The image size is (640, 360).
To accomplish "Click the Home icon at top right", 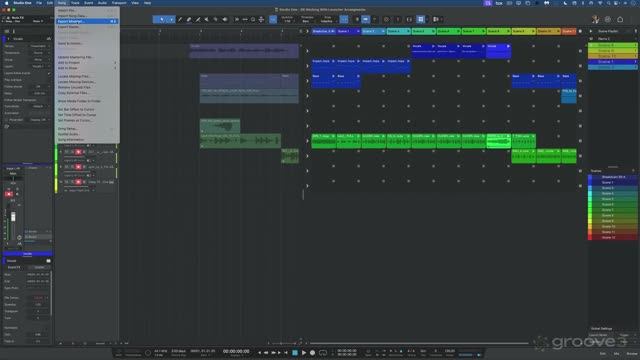I will (x=620, y=19).
